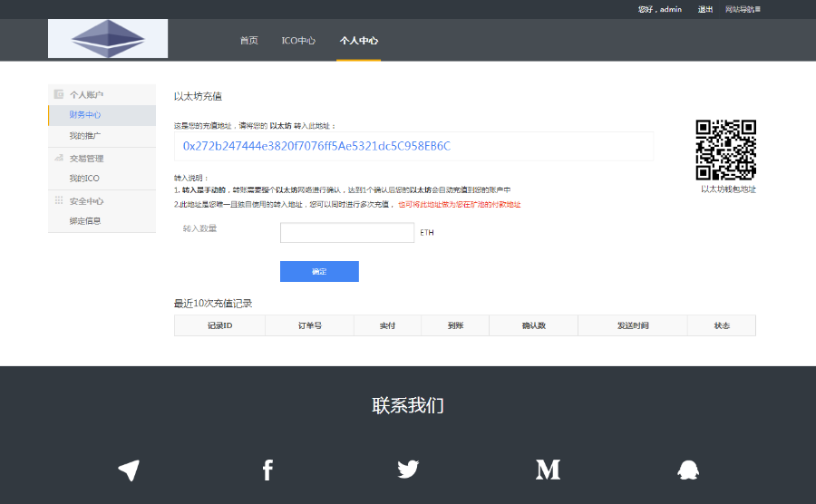Screen dimensions: 816x504
Task: Open the Medium M icon
Action: click(x=548, y=470)
